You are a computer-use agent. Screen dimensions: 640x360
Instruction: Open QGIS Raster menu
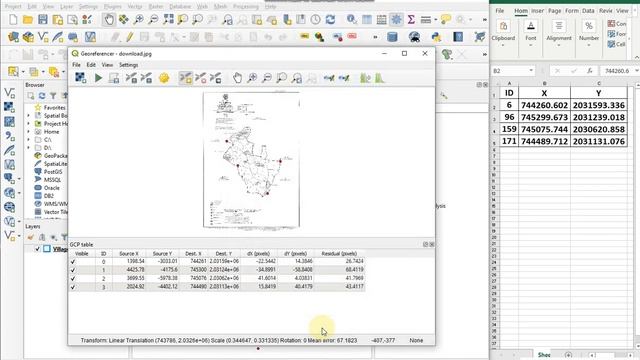156,7
